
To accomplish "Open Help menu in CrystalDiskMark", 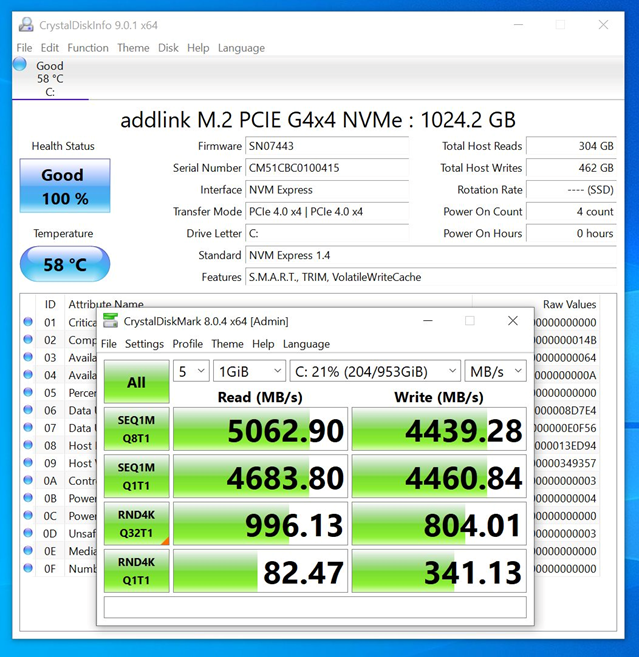I will pos(263,344).
